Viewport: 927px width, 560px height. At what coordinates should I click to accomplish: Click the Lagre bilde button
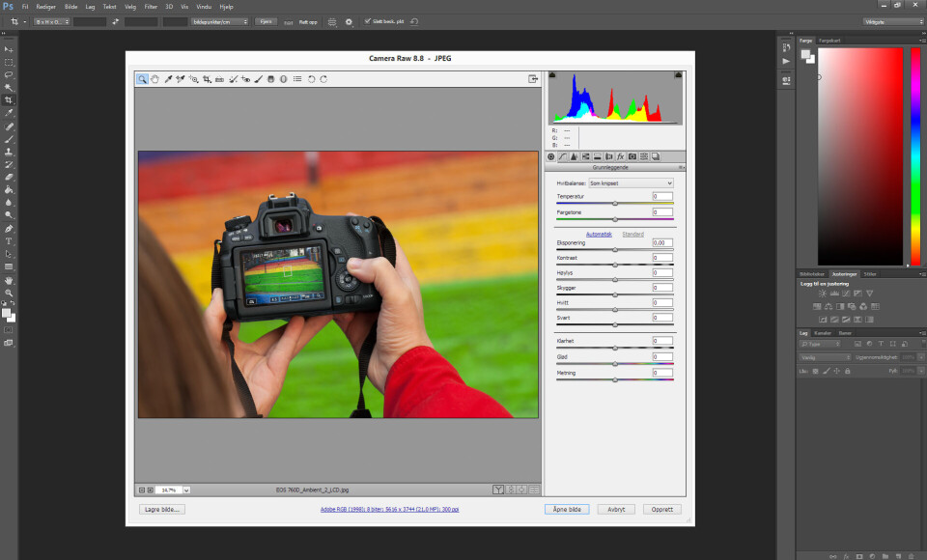click(162, 509)
